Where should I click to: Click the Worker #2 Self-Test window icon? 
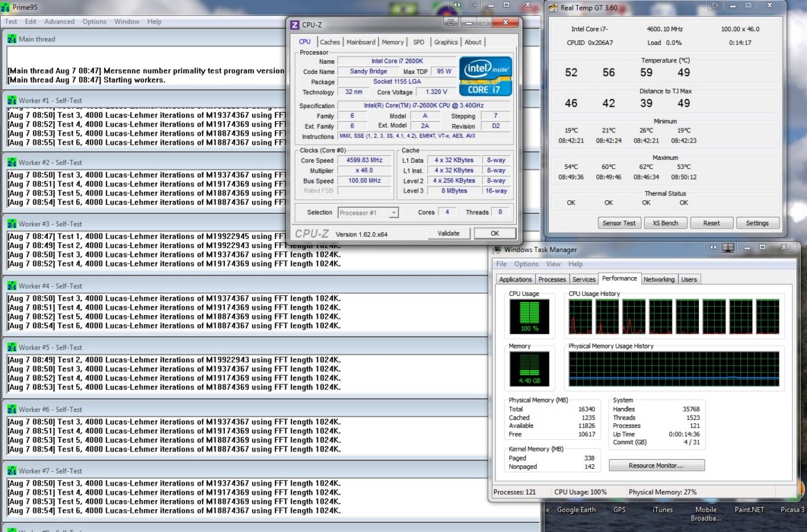coord(12,162)
